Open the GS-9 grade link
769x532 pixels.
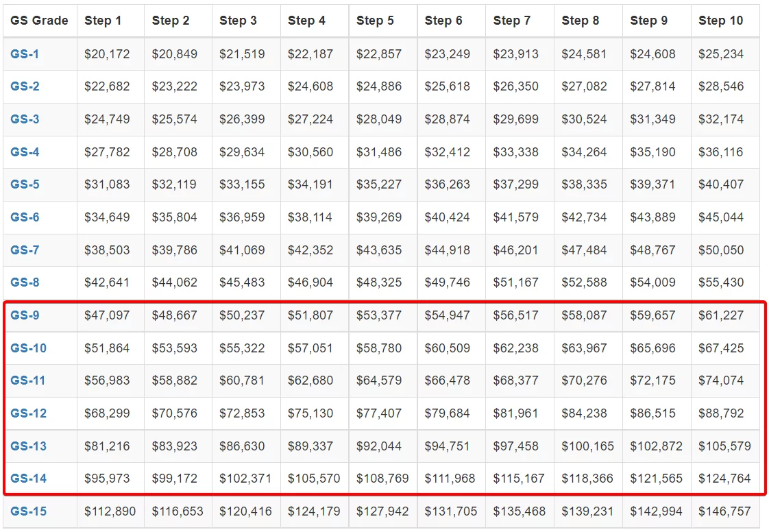click(25, 315)
